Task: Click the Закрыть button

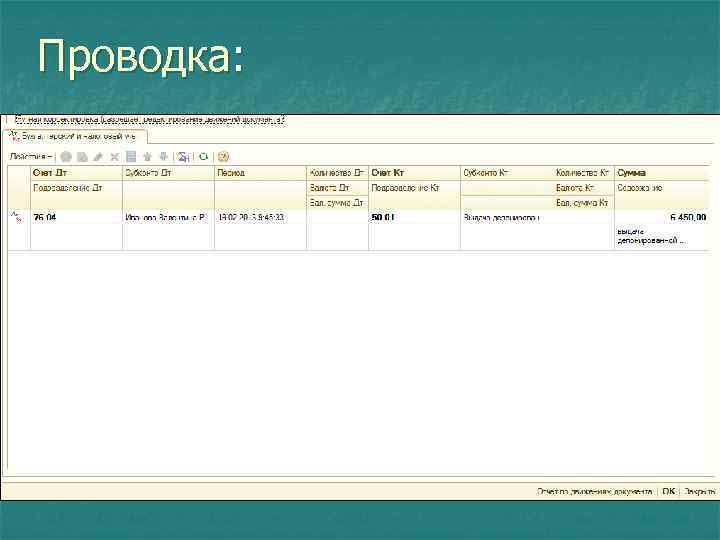Action: (x=699, y=491)
